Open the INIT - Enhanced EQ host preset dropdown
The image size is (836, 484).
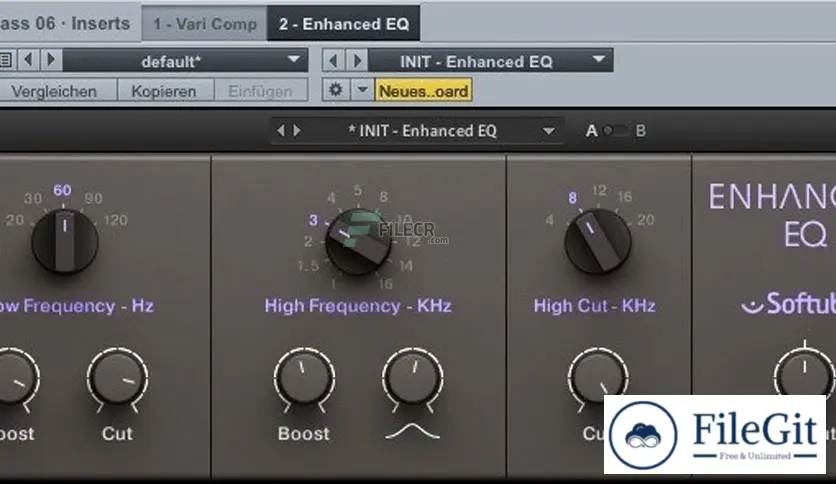[491, 61]
